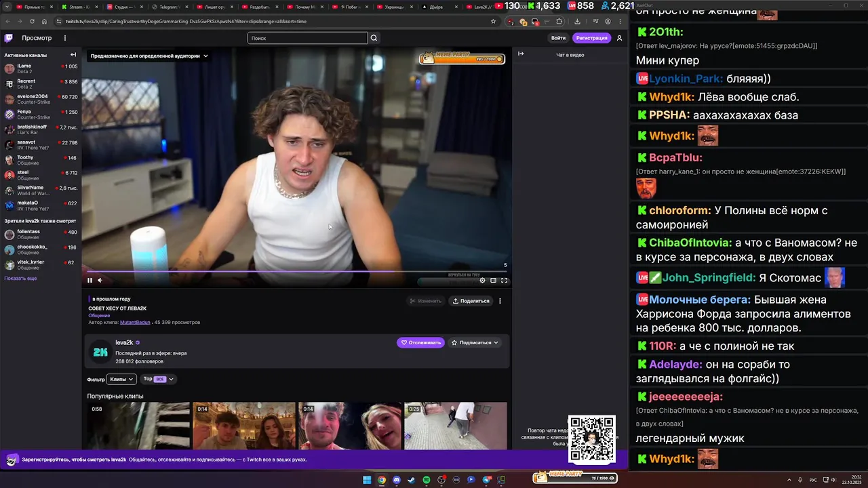Click the Регистрация sign-up button
Viewport: 868px width, 488px height.
coord(591,38)
